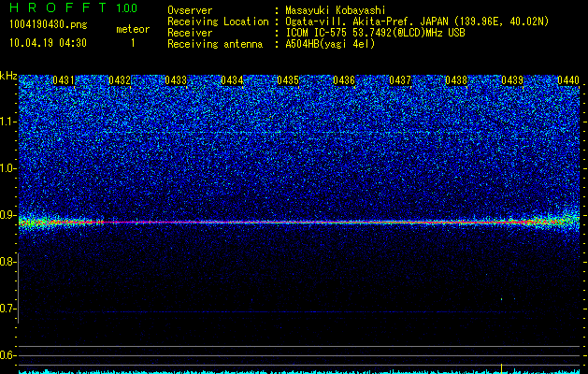Click the meteor count label
Image resolution: width=588 pixels, height=374 pixels.
point(133,29)
